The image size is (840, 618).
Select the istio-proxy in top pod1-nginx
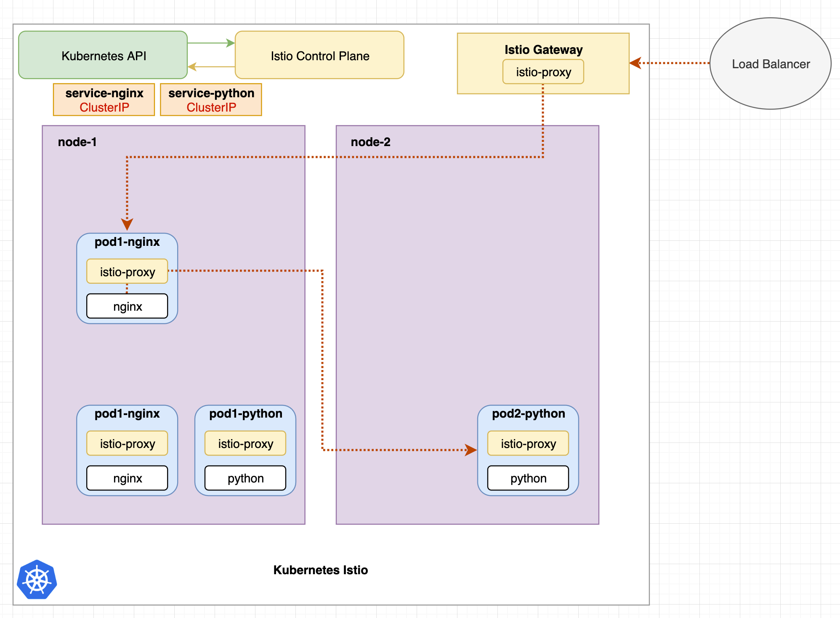click(127, 271)
